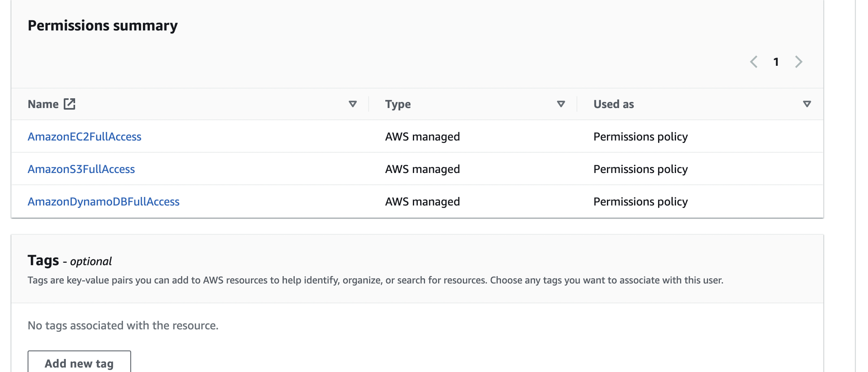The width and height of the screenshot is (868, 372).
Task: Click the Permissions policy label for AmazonDynamoDBFullAccess
Action: [x=641, y=201]
